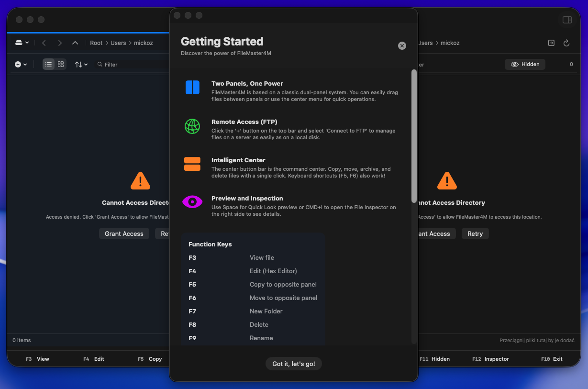Select Root in left panel breadcrumb
The width and height of the screenshot is (588, 389).
pos(96,43)
